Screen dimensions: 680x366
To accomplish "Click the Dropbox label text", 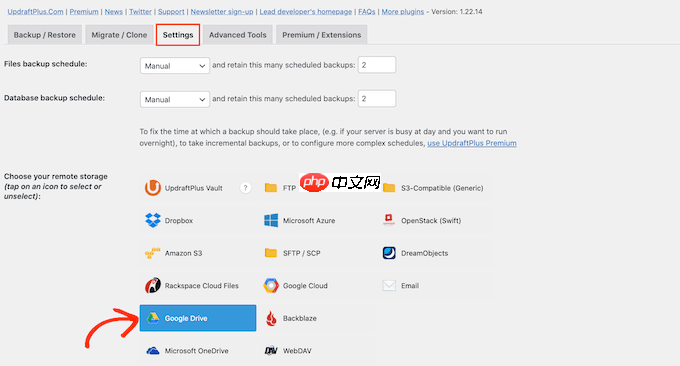I will [179, 221].
